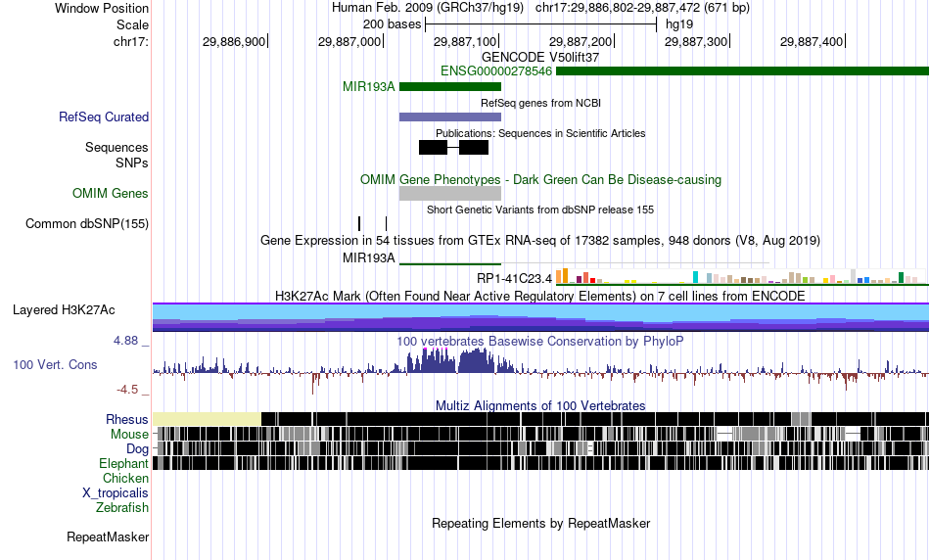Click the Window Position label
Viewport: 930px width, 560px height.
coord(102,8)
